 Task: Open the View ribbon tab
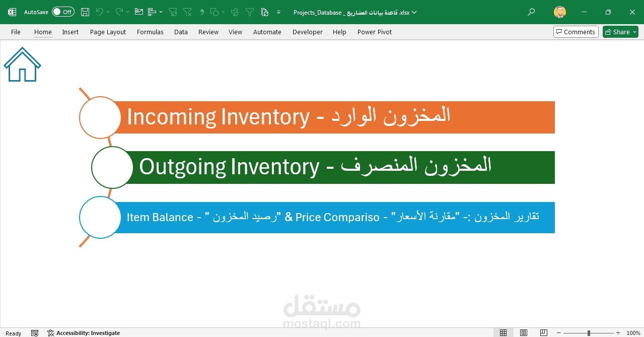tap(235, 32)
